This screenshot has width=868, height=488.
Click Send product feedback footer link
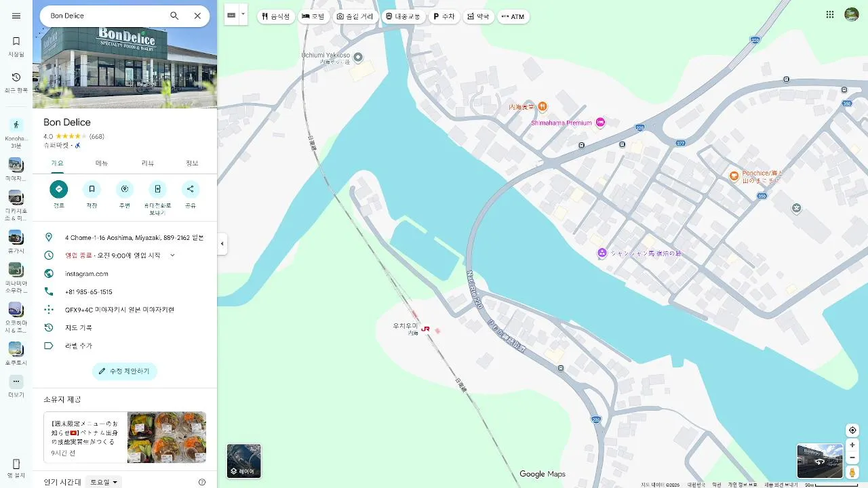click(781, 485)
